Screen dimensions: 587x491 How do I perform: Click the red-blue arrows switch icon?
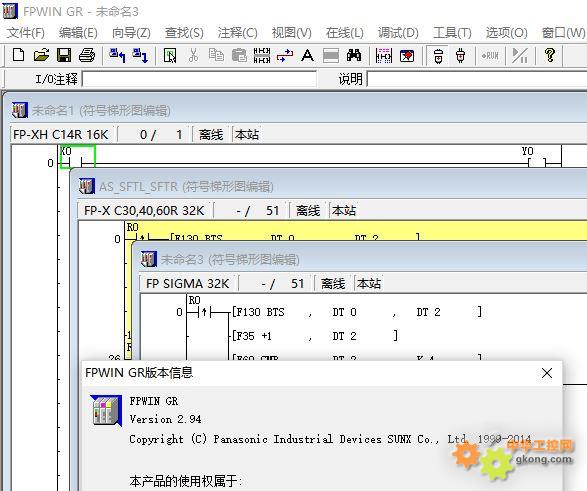pos(285,55)
